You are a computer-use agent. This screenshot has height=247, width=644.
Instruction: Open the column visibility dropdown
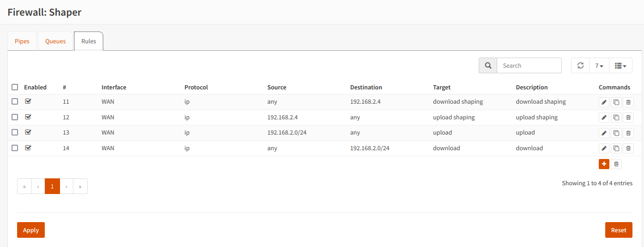620,66
